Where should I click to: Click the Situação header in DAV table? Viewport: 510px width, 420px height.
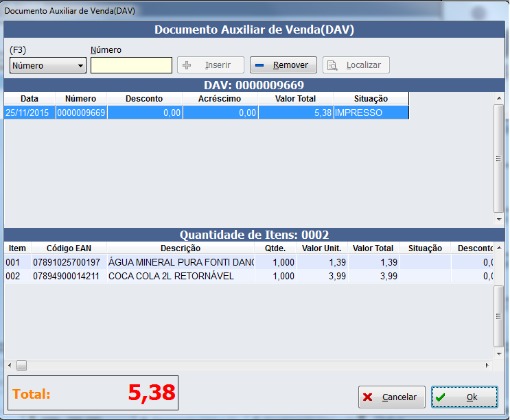[x=371, y=99]
